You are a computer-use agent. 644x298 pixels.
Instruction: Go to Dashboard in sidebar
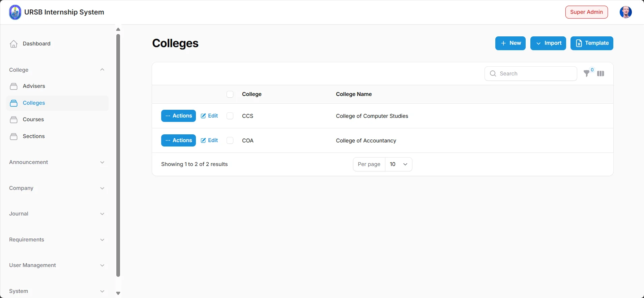pyautogui.click(x=57, y=44)
